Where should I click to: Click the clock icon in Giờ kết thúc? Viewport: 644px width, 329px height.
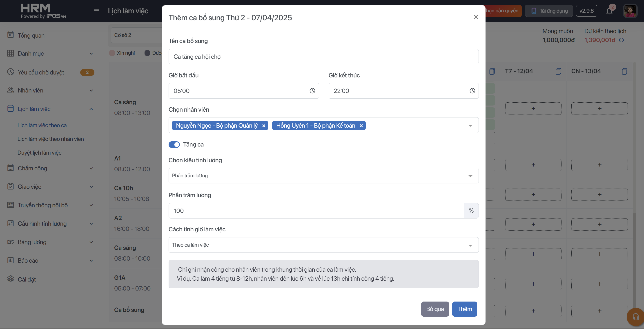[472, 91]
